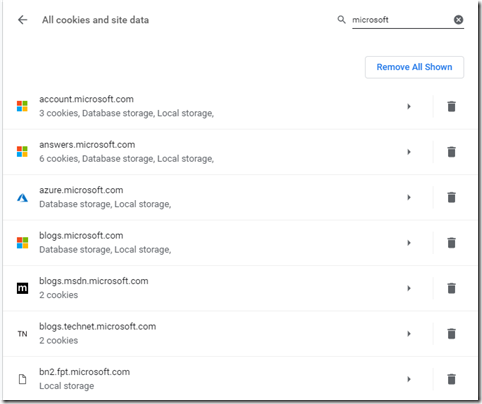
Task: Delete azure.microsoft.com site data
Action: pos(451,197)
